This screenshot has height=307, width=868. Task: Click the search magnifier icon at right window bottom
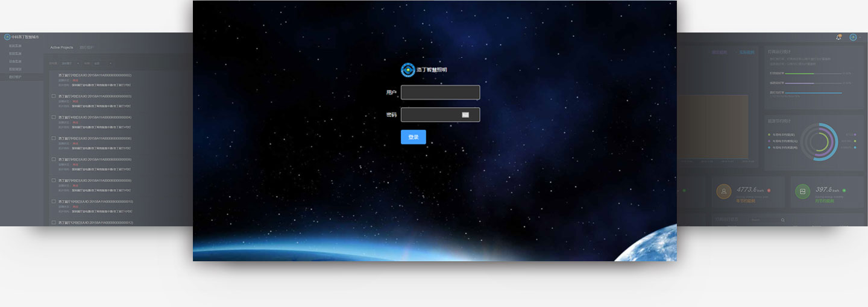pyautogui.click(x=783, y=220)
